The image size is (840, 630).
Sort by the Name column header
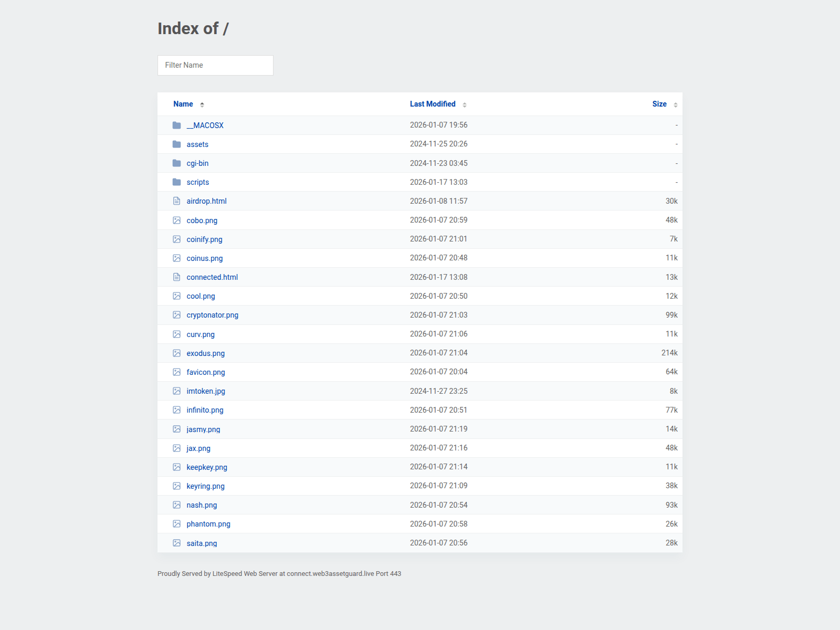183,104
